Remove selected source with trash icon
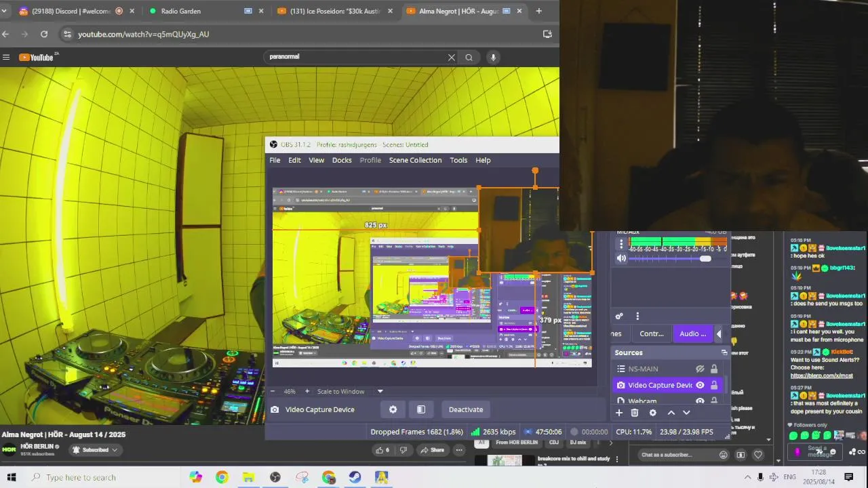This screenshot has width=868, height=488. 635,413
